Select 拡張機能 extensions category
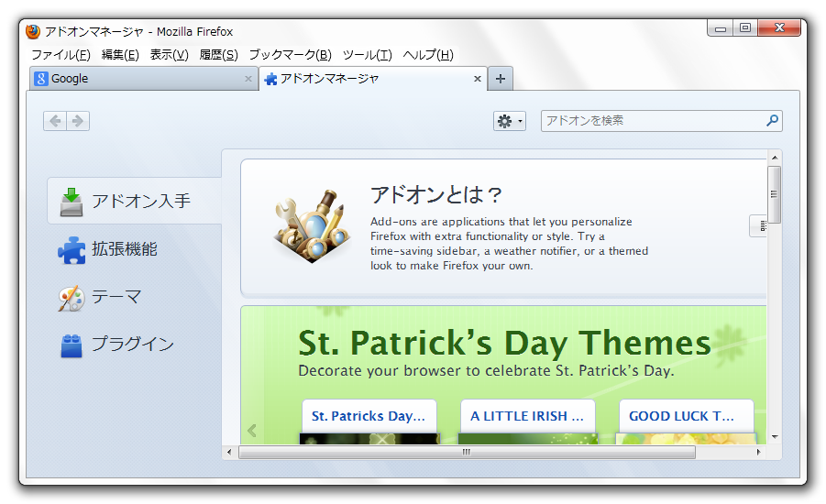 [135, 248]
